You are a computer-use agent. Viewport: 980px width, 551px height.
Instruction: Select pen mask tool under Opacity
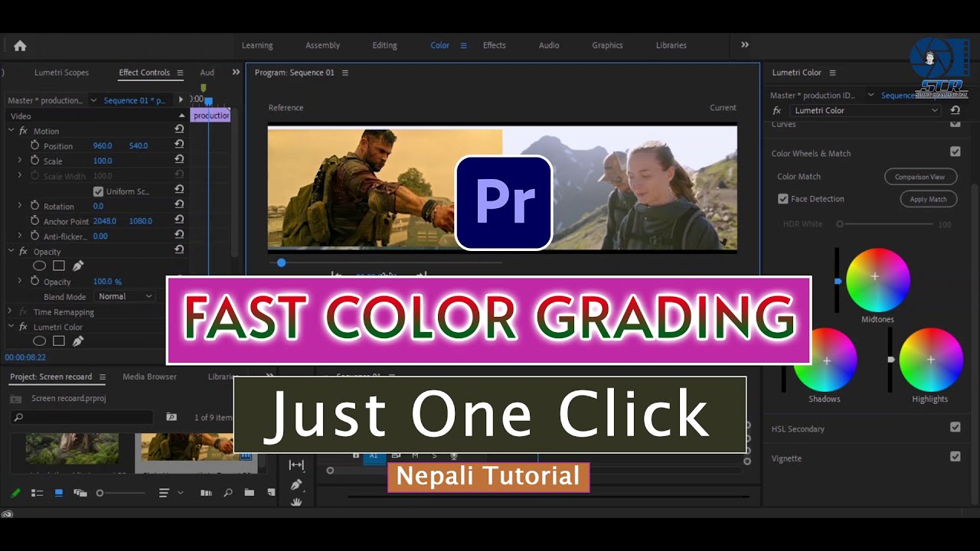tap(78, 266)
